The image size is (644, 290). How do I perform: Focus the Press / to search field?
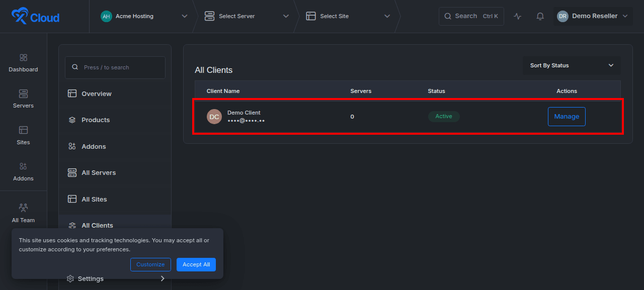115,67
